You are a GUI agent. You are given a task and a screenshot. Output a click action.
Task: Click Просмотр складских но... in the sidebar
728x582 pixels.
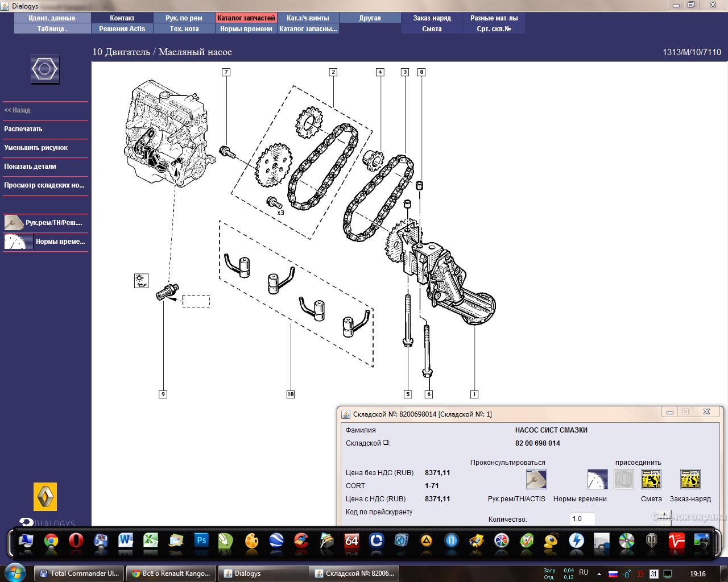[x=44, y=185]
